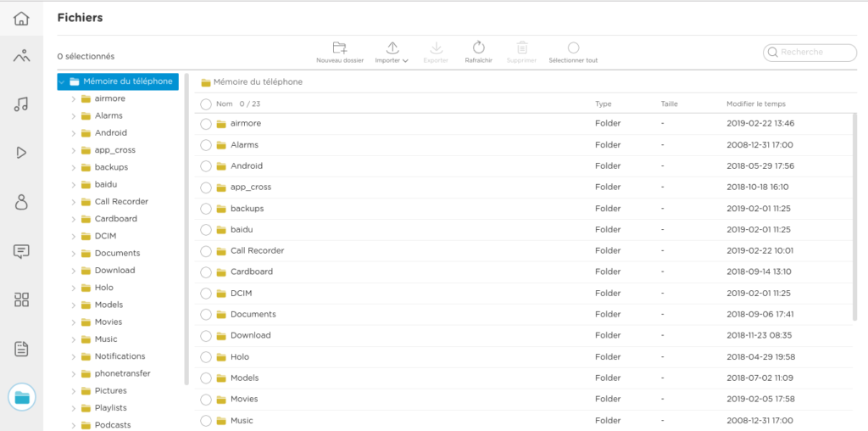The height and width of the screenshot is (431, 868).
Task: Expand the DCIM tree folder arrow
Action: pos(73,237)
